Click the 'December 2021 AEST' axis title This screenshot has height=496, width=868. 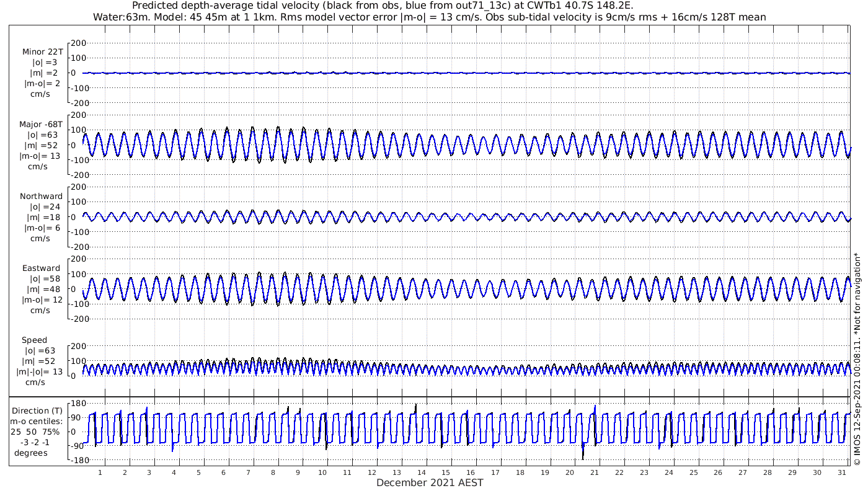coord(430,482)
